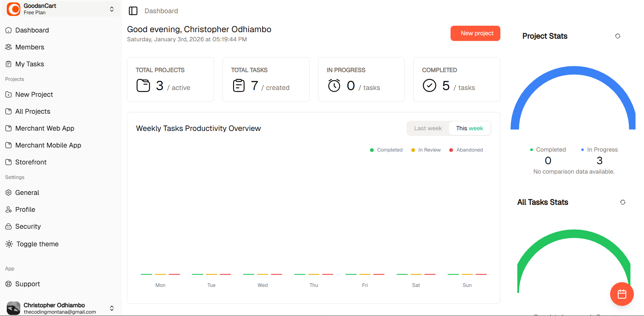644x316 pixels.
Task: Expand the Christopher Odhiambo account menu
Action: [x=112, y=308]
